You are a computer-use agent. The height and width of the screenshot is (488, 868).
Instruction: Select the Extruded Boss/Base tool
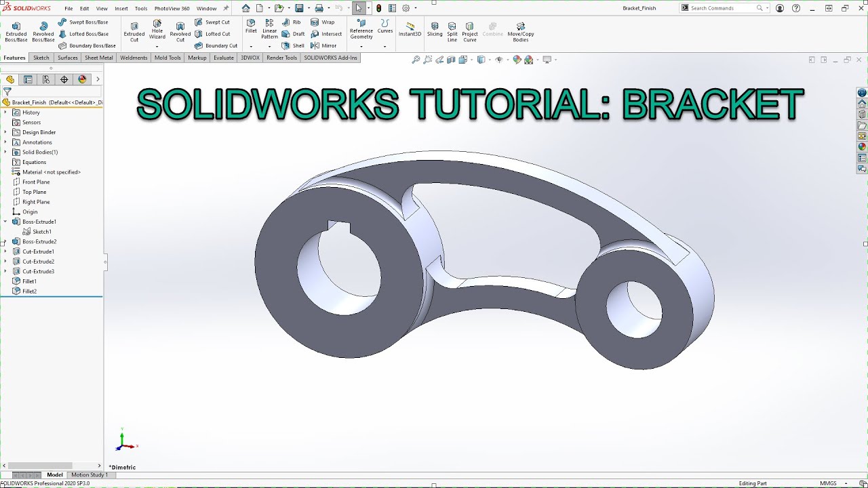tap(16, 31)
